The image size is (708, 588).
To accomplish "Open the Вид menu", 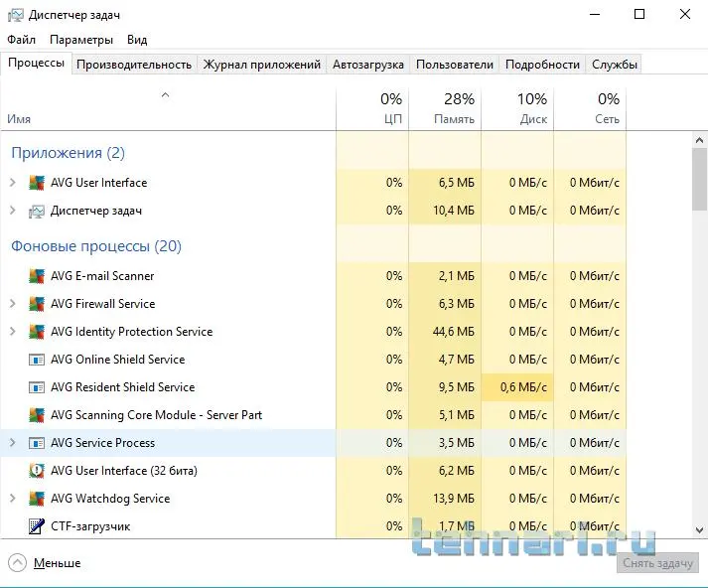I will 137,40.
